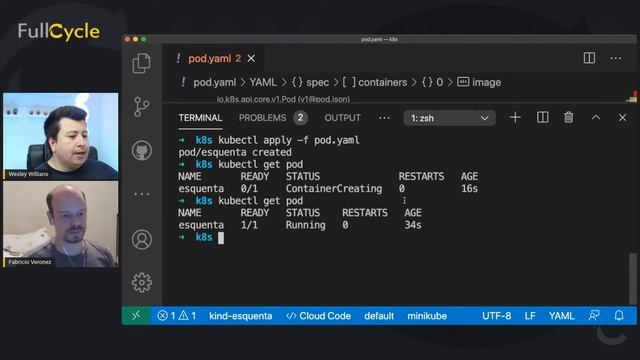Click image breadcrumb segment
The width and height of the screenshot is (640, 360).
coord(479,82)
